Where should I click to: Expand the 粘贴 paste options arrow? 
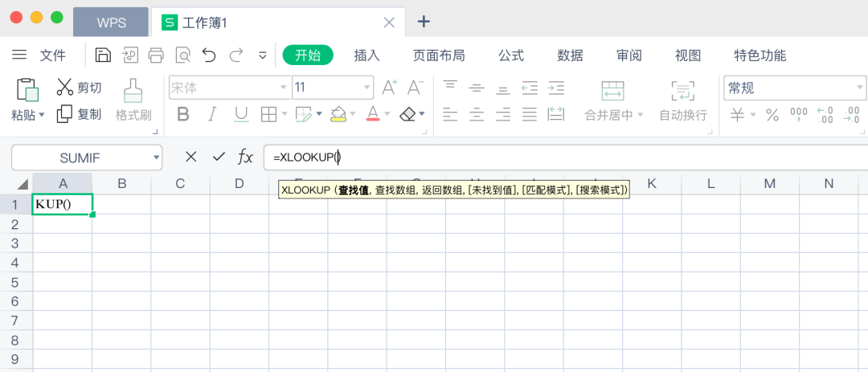pos(42,116)
